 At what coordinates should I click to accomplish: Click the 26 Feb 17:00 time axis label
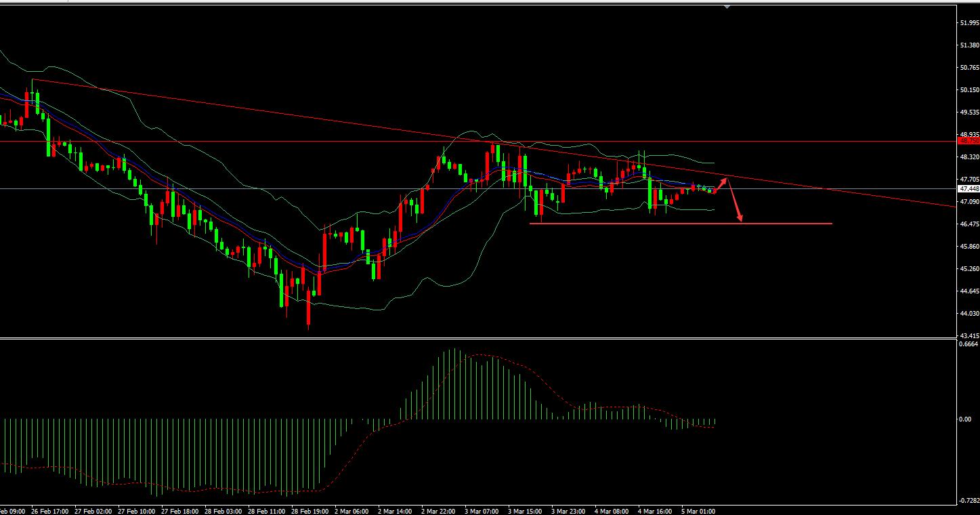click(50, 511)
